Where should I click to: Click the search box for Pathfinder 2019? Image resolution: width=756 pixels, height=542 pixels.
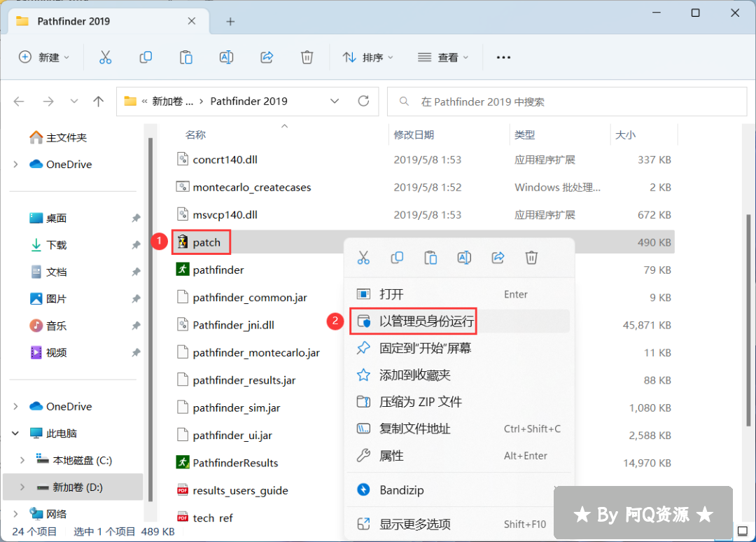tap(567, 102)
